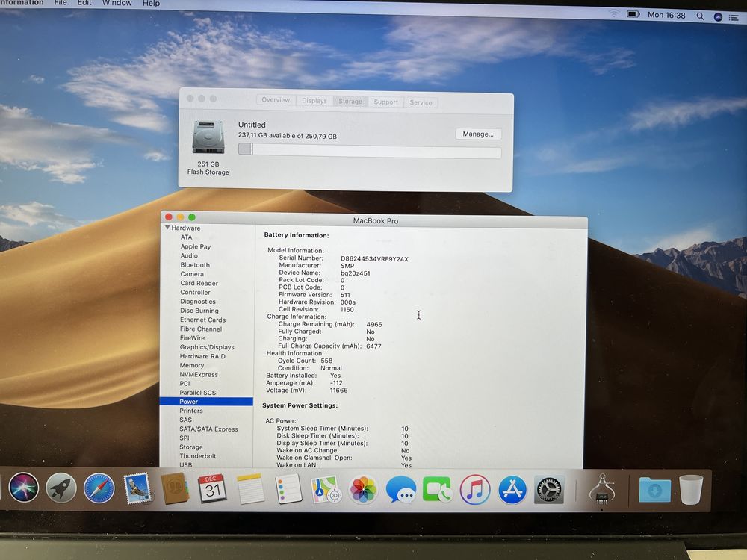Open the Notes app icon
Viewport: 747px width, 560px height.
pyautogui.click(x=250, y=489)
